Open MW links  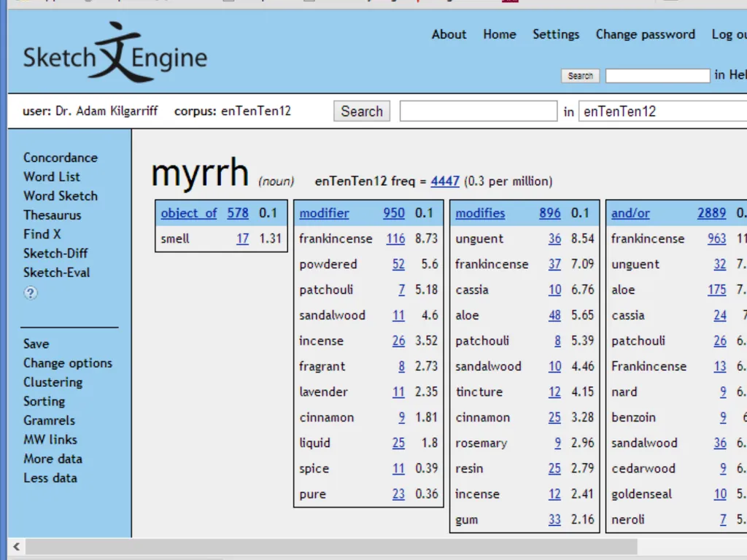click(50, 440)
